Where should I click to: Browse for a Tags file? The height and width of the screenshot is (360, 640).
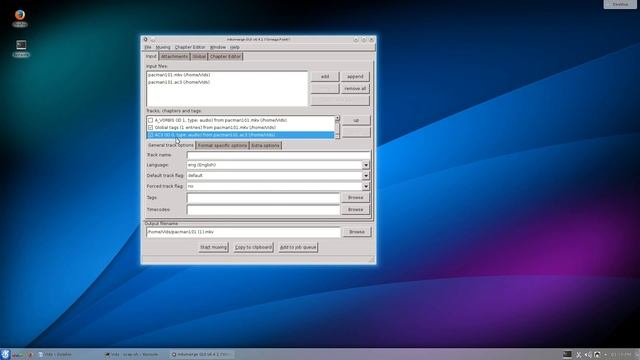(x=356, y=198)
